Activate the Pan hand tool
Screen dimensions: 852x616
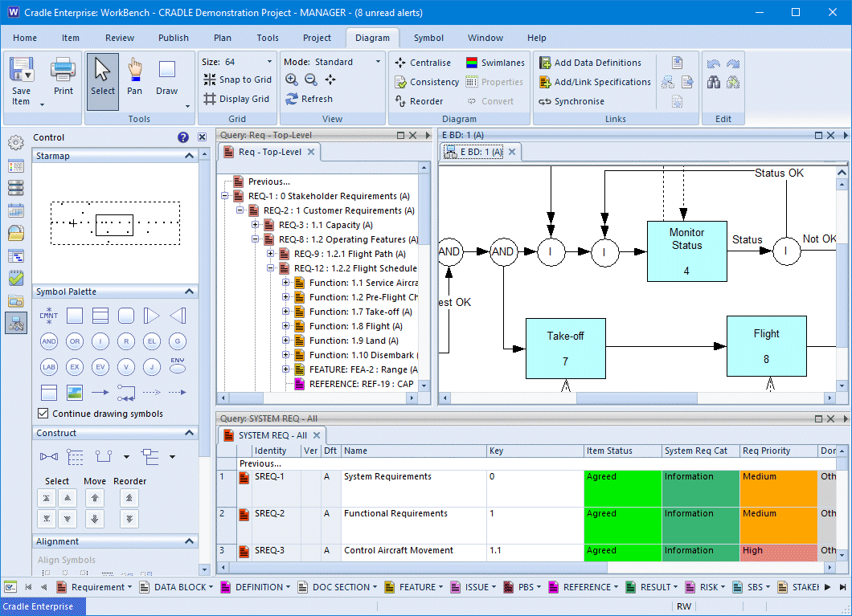[x=135, y=77]
